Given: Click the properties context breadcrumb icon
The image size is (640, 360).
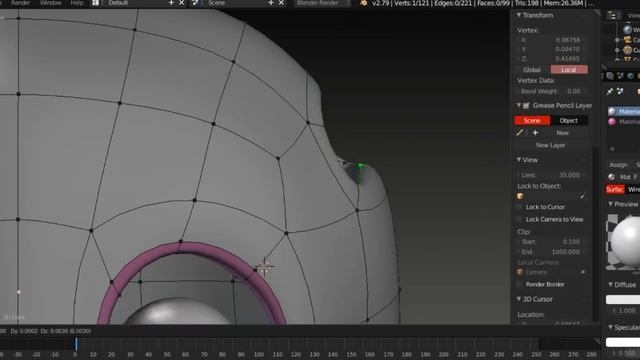Looking at the screenshot, I should tap(620, 91).
